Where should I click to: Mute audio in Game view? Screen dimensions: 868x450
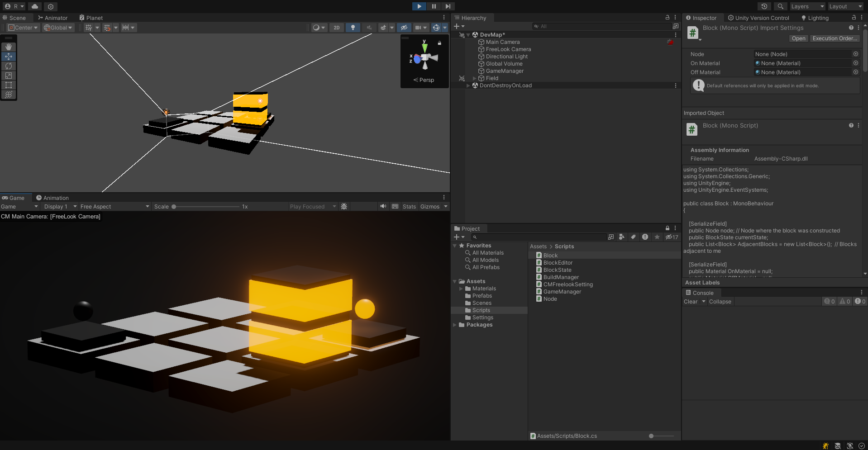(x=383, y=206)
